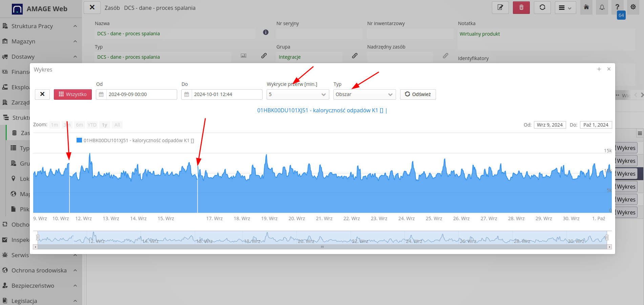Viewport: 644px width, 305px height.
Task: Select the 1m zoom range button
Action: click(55, 125)
